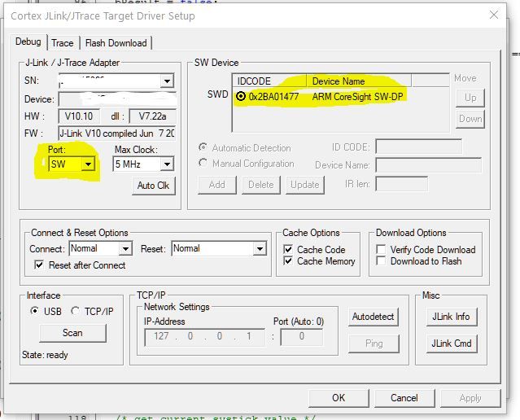Click the IP-Address field
This screenshot has width=520, height=420.
[204, 337]
